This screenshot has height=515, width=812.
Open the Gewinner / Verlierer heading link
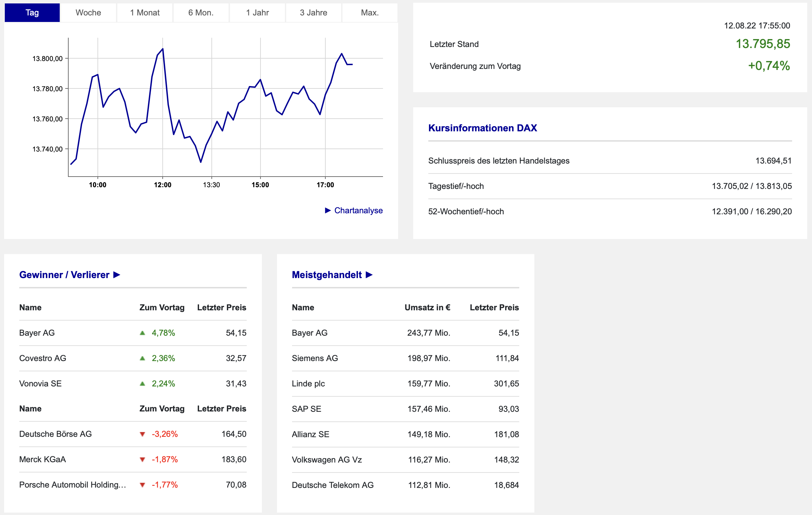(x=64, y=275)
